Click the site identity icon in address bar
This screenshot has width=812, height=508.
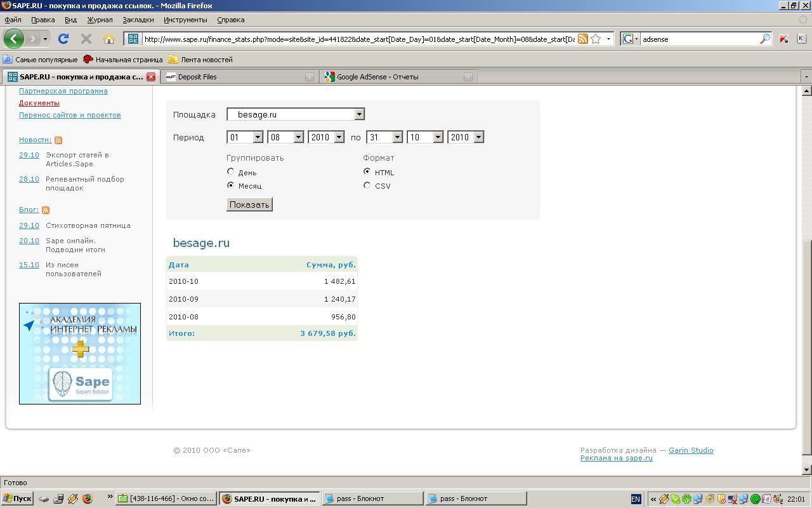click(x=133, y=39)
